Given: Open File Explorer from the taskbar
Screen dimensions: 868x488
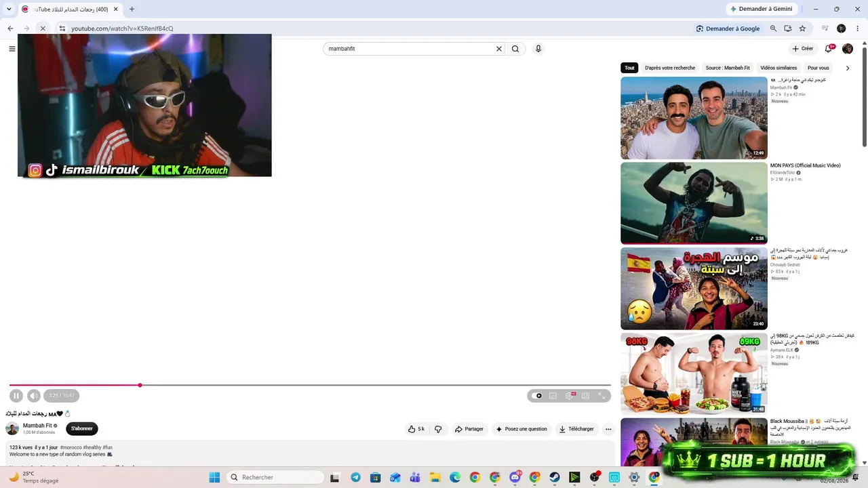Looking at the screenshot, I should (x=435, y=477).
